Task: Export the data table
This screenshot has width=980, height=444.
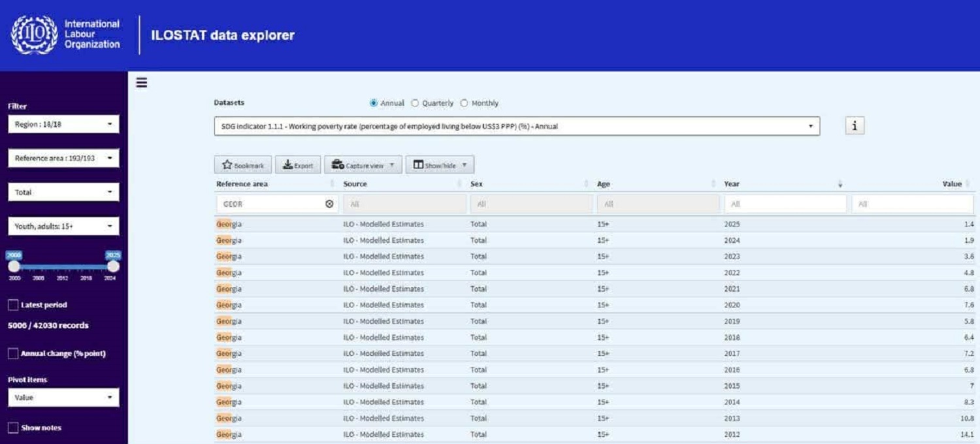Action: coord(298,165)
